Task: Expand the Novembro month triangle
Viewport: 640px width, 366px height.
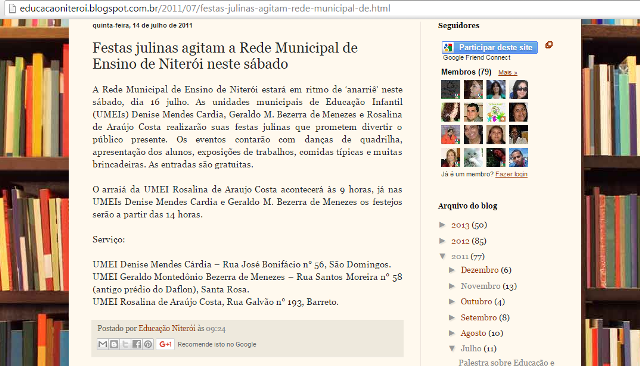Action: (452, 286)
